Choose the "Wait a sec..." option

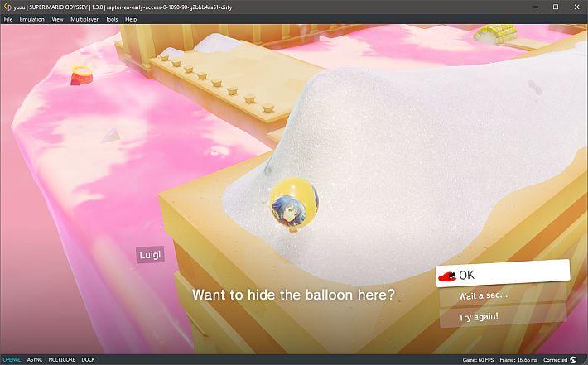[503, 295]
